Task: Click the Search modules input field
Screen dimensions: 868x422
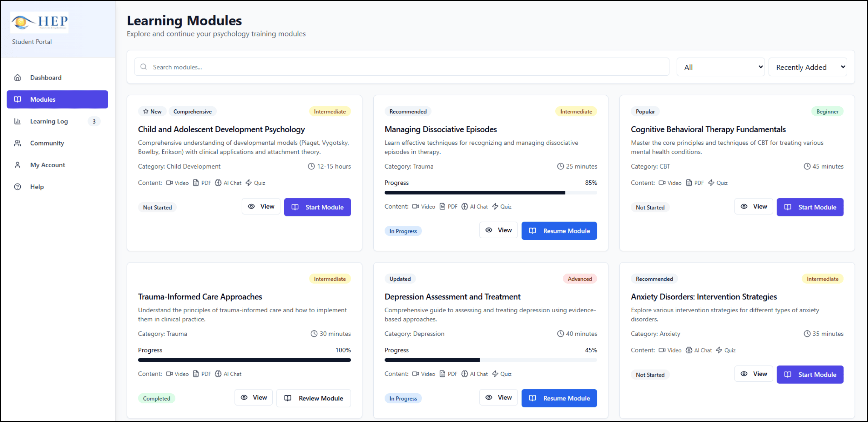Action: [x=402, y=67]
